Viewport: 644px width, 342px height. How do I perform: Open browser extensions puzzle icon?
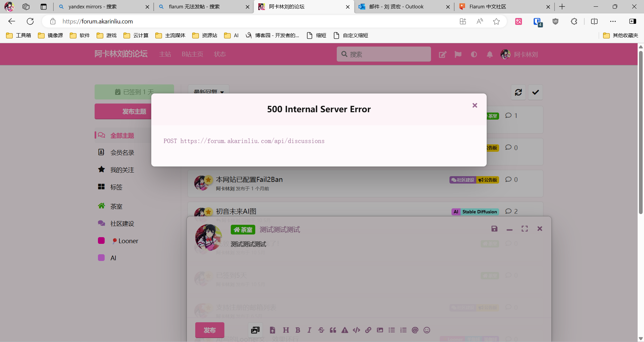coord(574,21)
